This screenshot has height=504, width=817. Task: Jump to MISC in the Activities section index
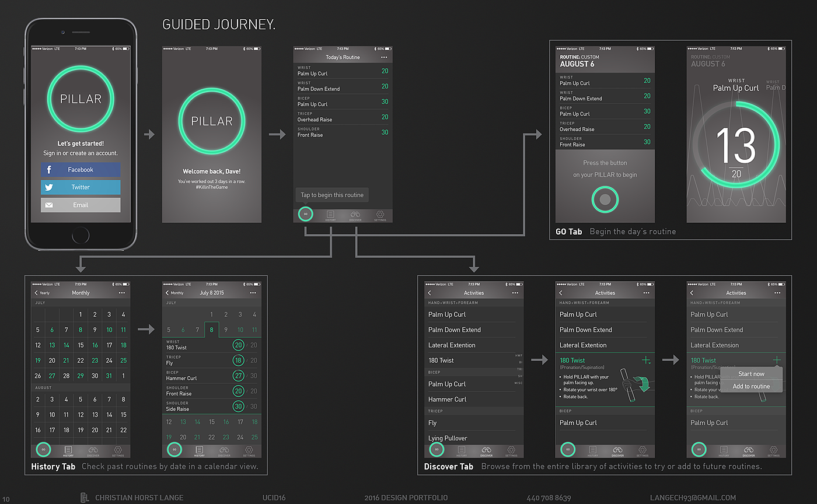519,383
